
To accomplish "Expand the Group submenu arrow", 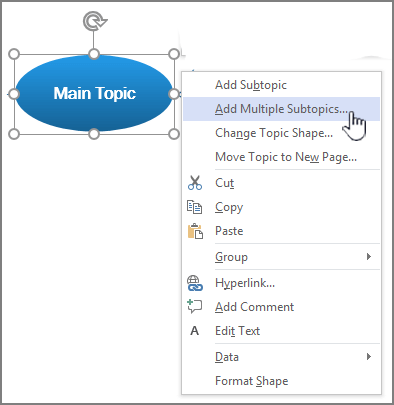I will (369, 257).
